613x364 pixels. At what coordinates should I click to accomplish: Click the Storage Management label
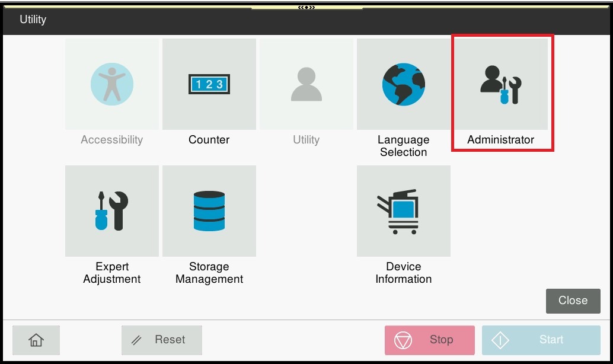click(x=209, y=273)
